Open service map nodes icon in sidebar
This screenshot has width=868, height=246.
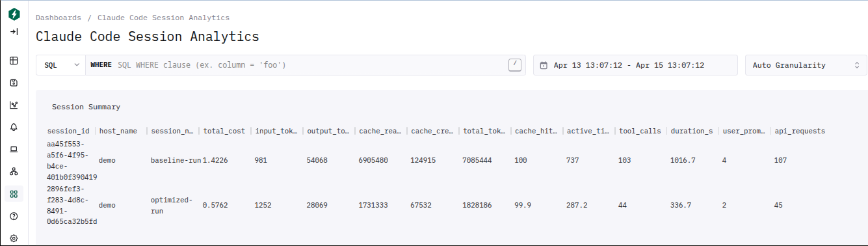(x=14, y=171)
